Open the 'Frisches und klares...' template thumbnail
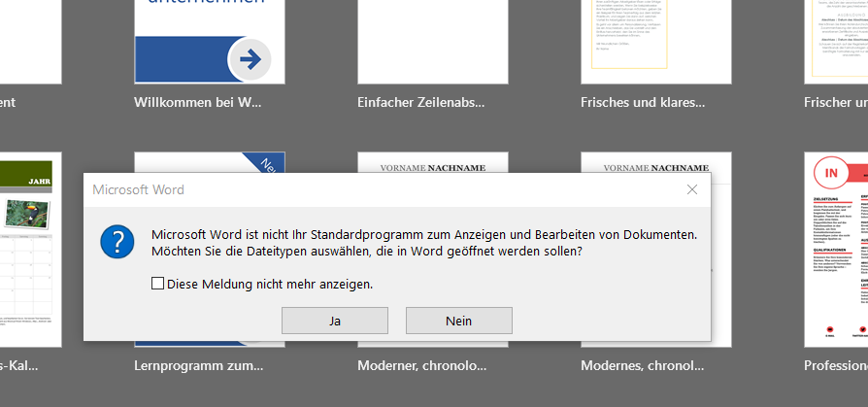868x407 pixels. point(656,42)
